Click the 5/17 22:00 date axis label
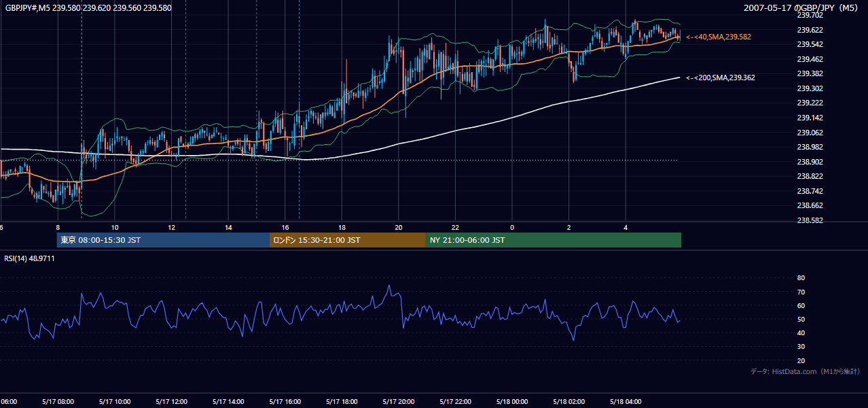This screenshot has height=408, width=868. tap(455, 402)
